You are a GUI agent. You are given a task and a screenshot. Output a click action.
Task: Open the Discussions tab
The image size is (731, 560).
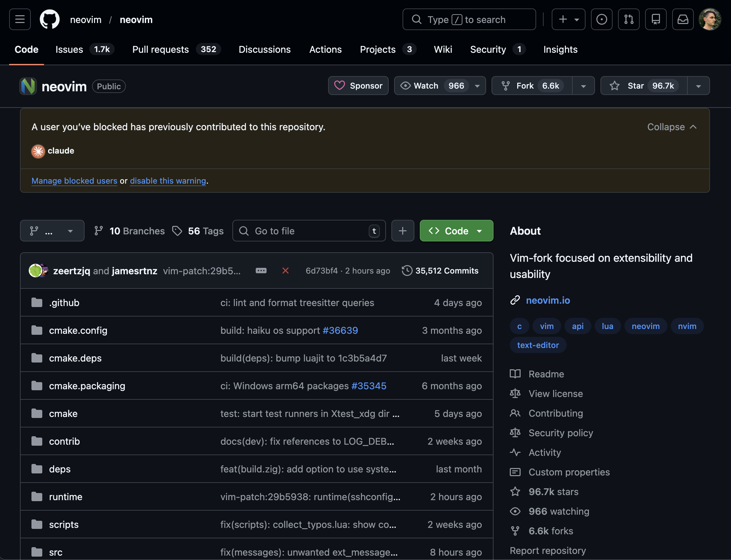(265, 49)
